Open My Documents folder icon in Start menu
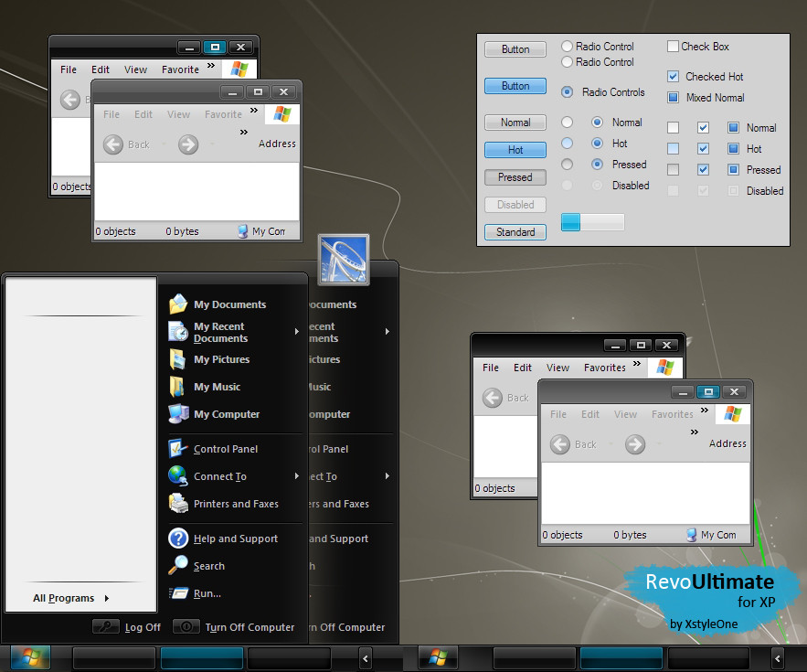This screenshot has height=672, width=807. pos(178,304)
